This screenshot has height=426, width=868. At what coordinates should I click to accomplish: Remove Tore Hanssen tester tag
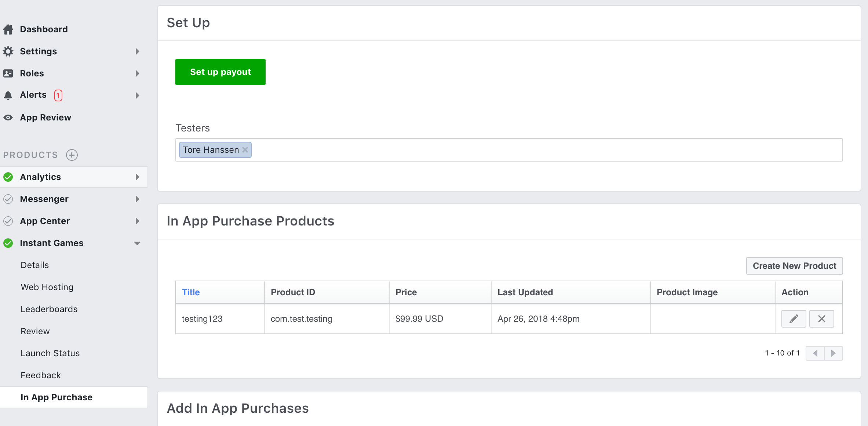(245, 150)
